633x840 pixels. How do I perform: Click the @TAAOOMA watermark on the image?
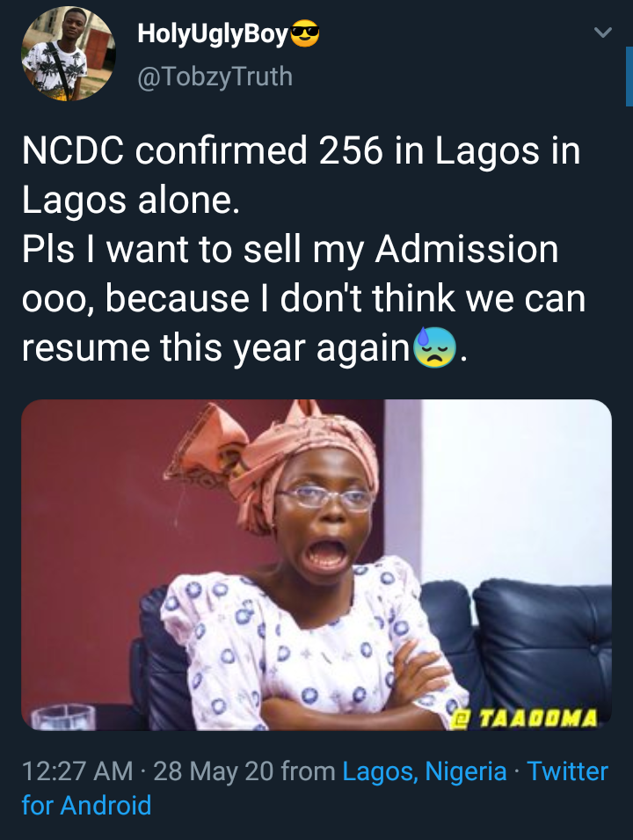coord(525,717)
